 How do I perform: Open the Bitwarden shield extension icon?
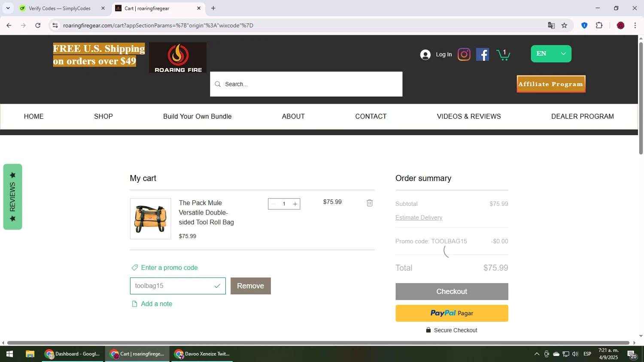tap(584, 25)
